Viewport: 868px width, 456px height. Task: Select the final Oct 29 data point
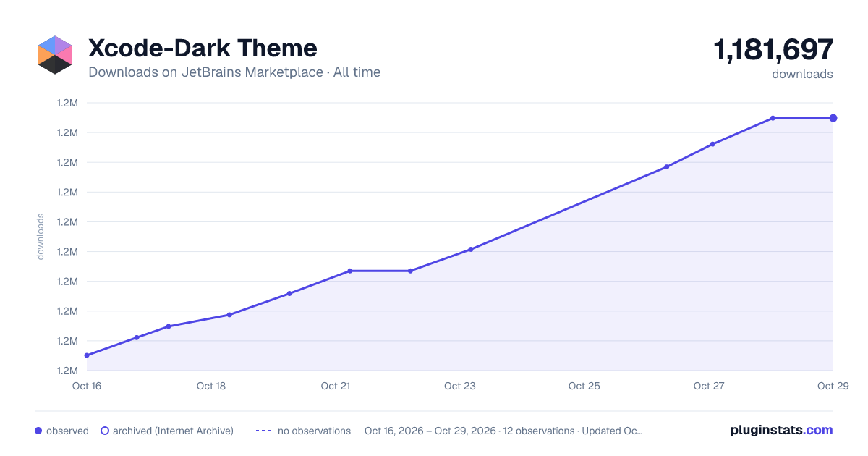tap(833, 118)
